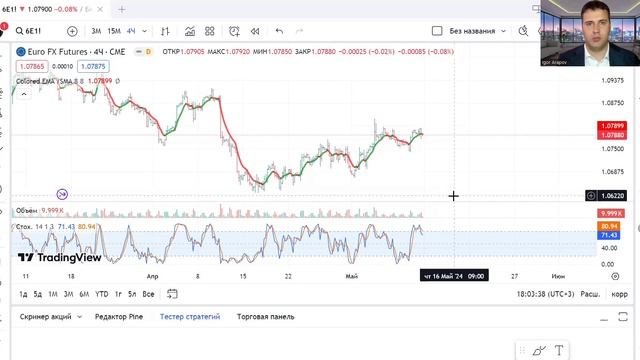Toggle logarithmic scale Расш. option

[590, 294]
